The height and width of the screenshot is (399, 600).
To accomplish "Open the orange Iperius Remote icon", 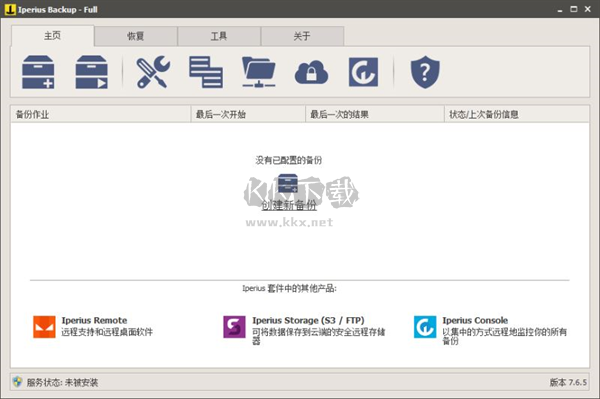I will (x=44, y=327).
